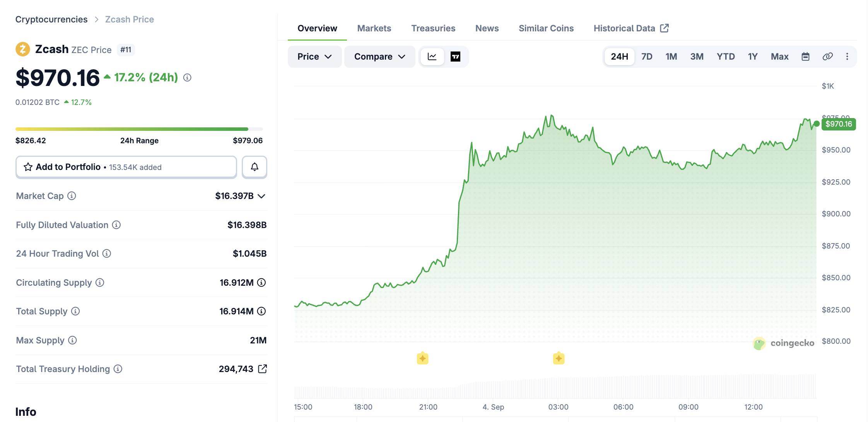
Task: Click the volume bars below the chart
Action: click(x=555, y=386)
